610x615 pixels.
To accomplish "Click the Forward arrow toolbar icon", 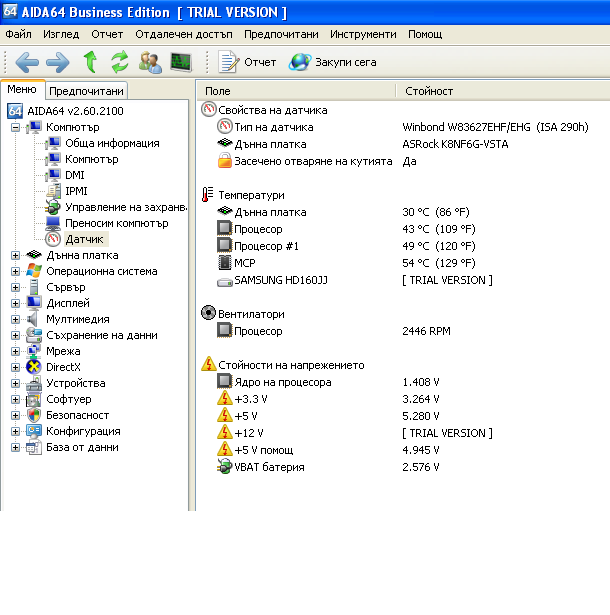I will 58,62.
